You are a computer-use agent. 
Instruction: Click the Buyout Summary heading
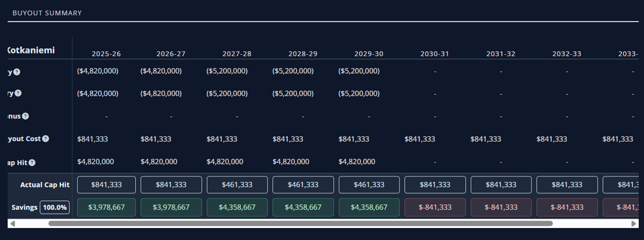click(47, 13)
